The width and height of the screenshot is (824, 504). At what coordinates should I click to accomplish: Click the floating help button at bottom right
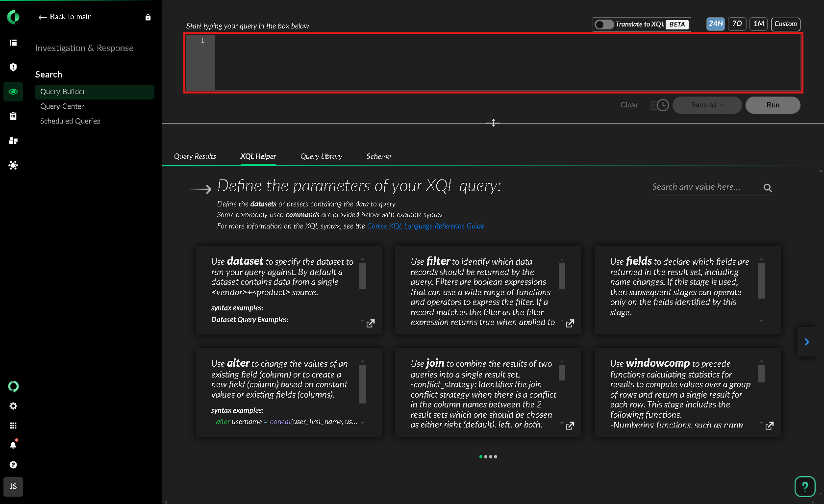(x=805, y=487)
